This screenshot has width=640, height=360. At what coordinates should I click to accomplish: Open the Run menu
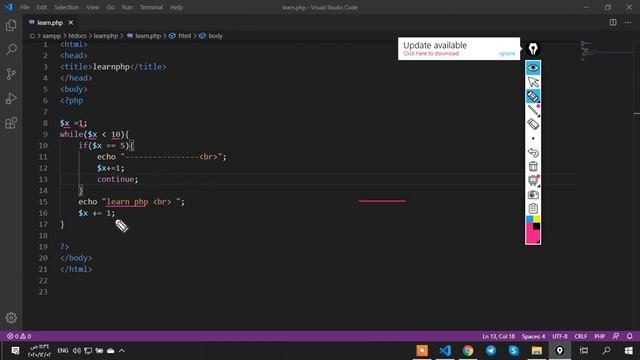[127, 7]
